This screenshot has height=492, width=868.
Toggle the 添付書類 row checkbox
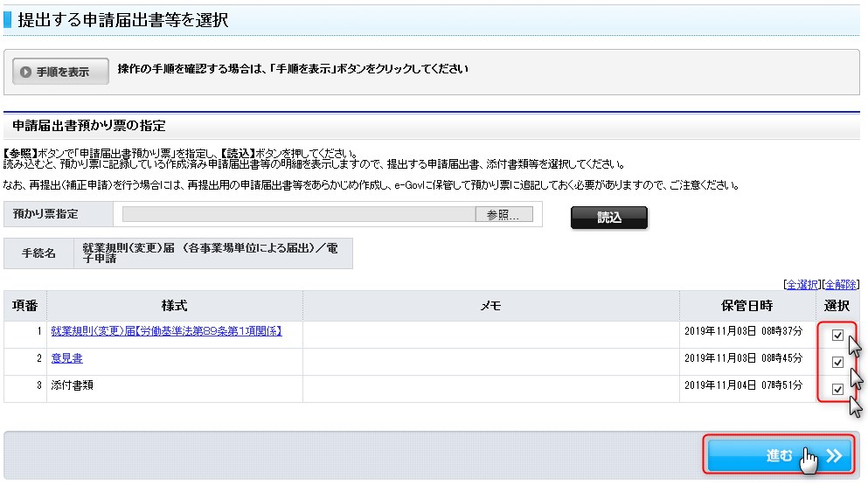click(837, 389)
